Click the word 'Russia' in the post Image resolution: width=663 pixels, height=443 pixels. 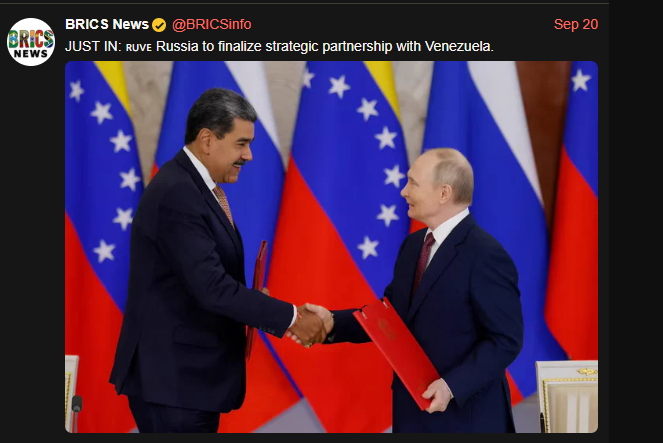point(177,46)
